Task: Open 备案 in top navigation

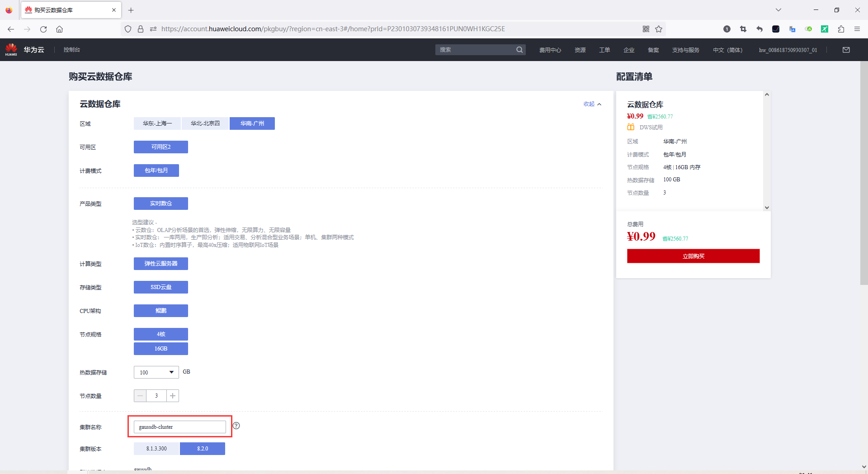Action: pyautogui.click(x=653, y=50)
